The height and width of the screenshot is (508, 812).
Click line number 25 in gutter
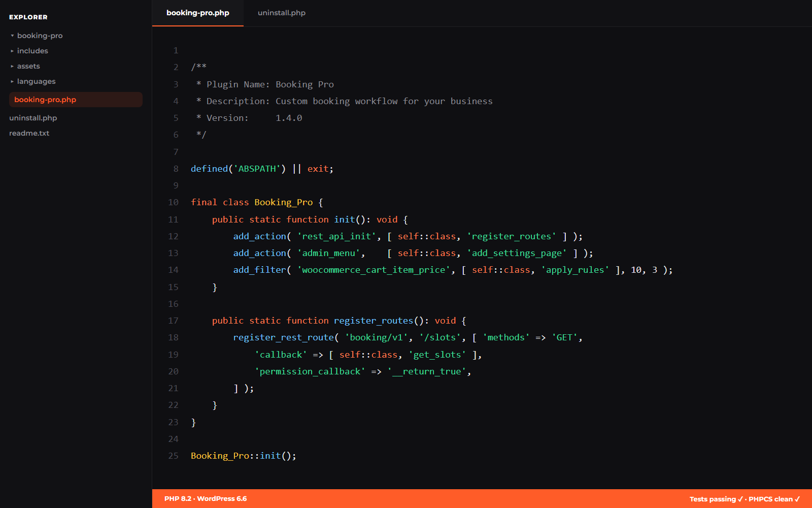pos(173,456)
